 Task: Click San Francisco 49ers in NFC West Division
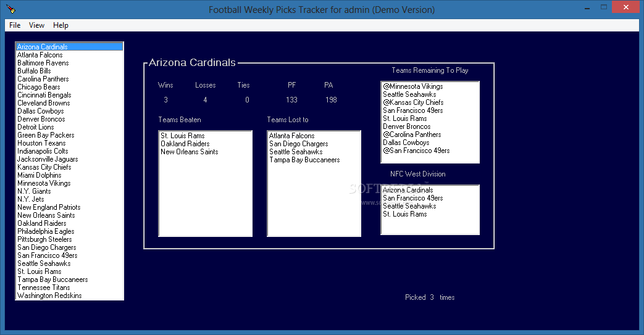pos(430,198)
